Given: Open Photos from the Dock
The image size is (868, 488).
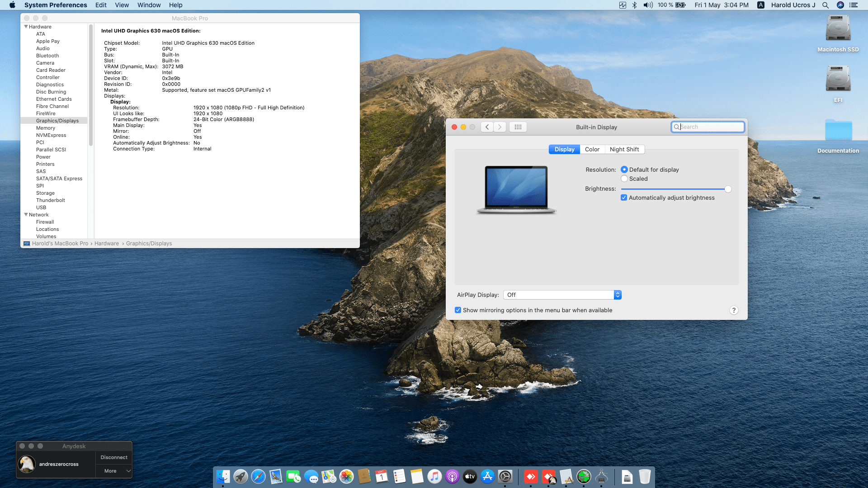Looking at the screenshot, I should tap(346, 476).
